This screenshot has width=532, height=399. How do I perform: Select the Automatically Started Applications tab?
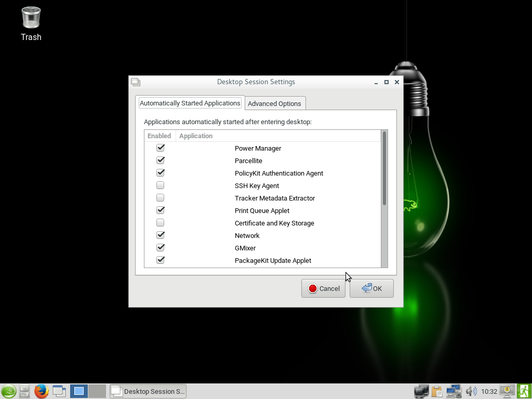(190, 103)
